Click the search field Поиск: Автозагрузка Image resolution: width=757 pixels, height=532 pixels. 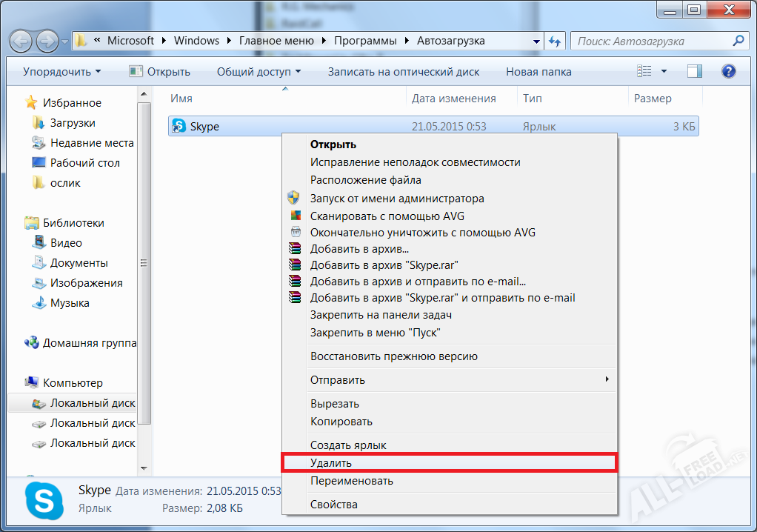point(652,41)
